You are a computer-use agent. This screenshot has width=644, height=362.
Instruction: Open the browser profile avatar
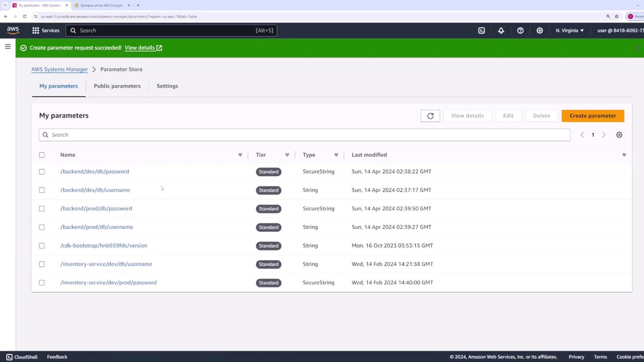click(630, 16)
